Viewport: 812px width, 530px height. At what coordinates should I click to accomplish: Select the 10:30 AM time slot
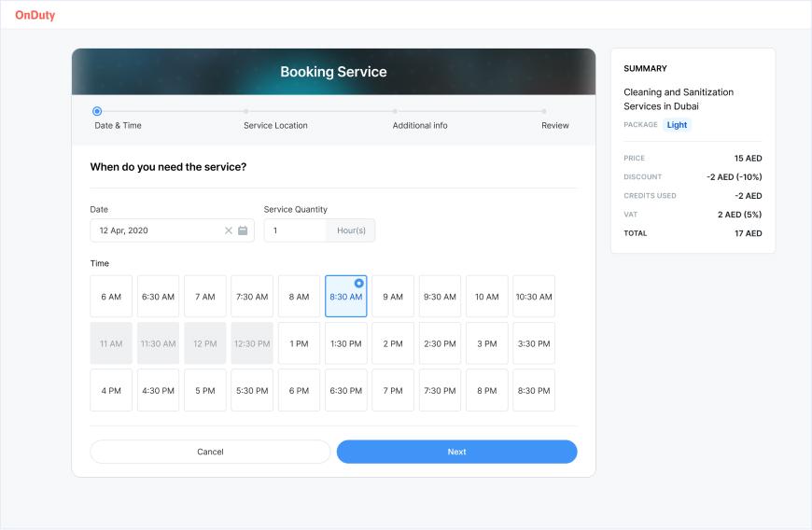533,296
